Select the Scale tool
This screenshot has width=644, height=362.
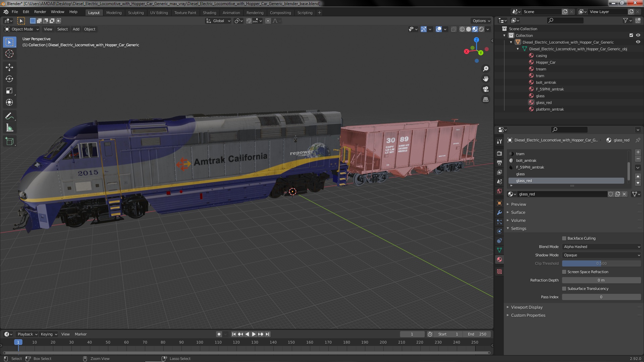click(9, 90)
